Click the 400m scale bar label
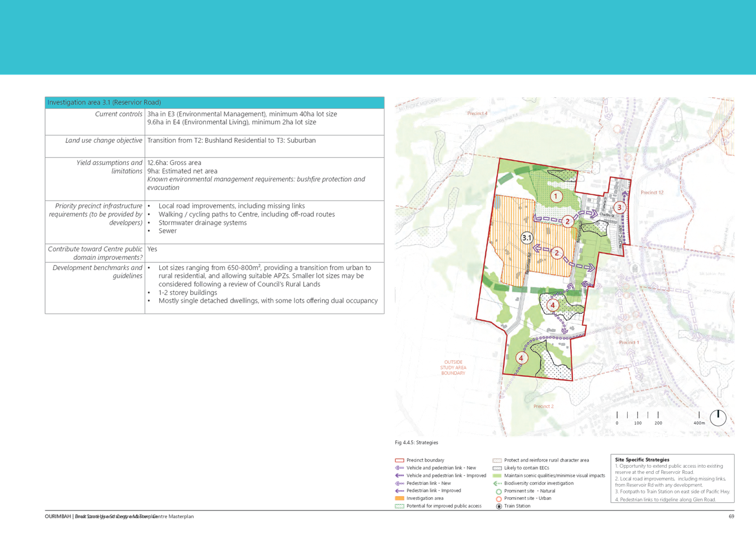Image resolution: width=756 pixels, height=535 pixels. coord(699,423)
